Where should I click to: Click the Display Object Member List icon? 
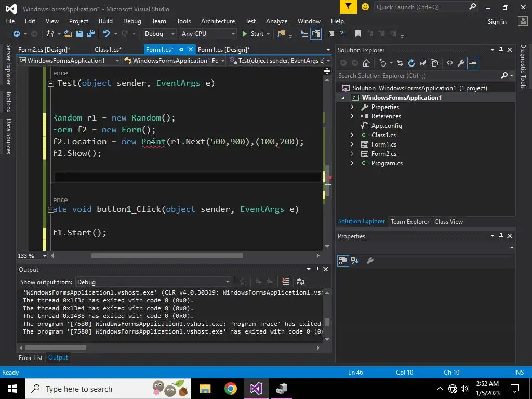(304, 34)
